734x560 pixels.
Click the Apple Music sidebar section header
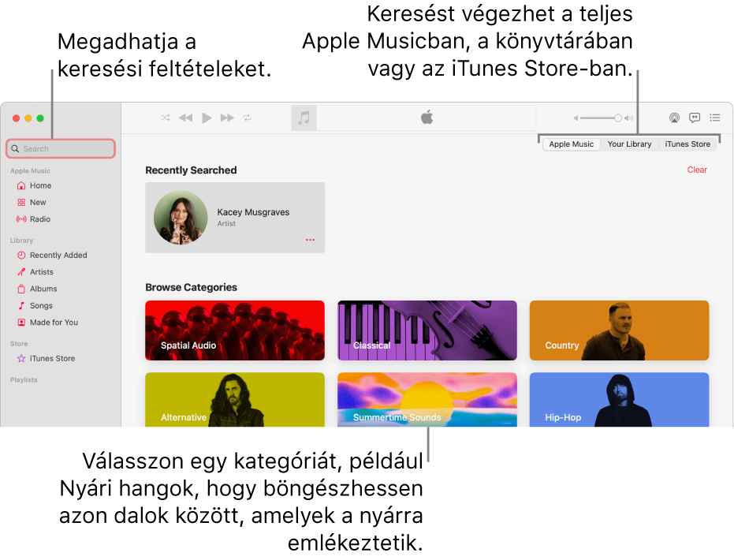coord(30,171)
